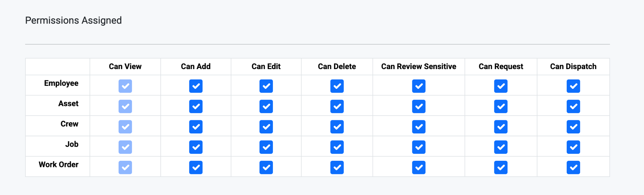The image size is (644, 195).
Task: Disable Job Can Edit permission
Action: [266, 147]
